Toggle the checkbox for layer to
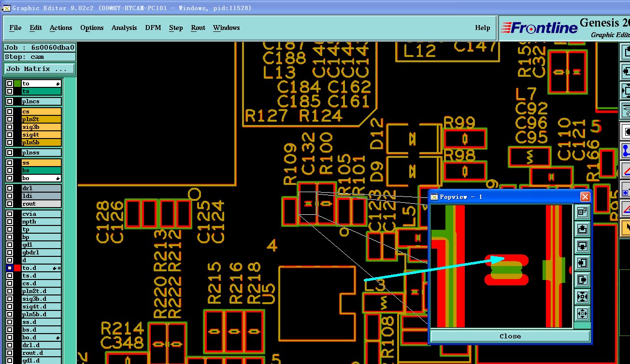This screenshot has width=630, height=364. (10, 84)
